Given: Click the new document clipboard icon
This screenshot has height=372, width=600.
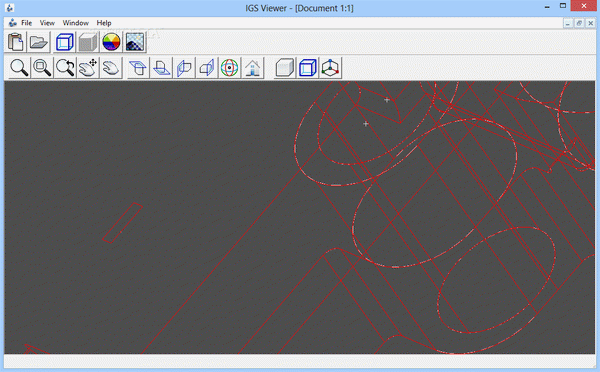Looking at the screenshot, I should [16, 42].
